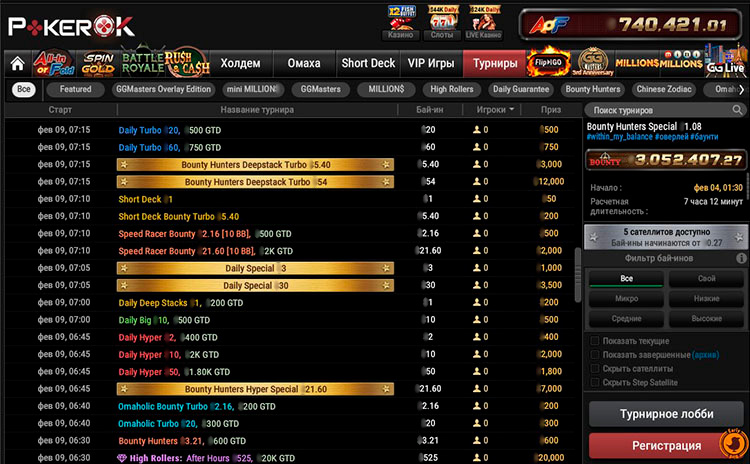The image size is (750, 464).
Task: Filter by Featured tournaments
Action: (75, 89)
